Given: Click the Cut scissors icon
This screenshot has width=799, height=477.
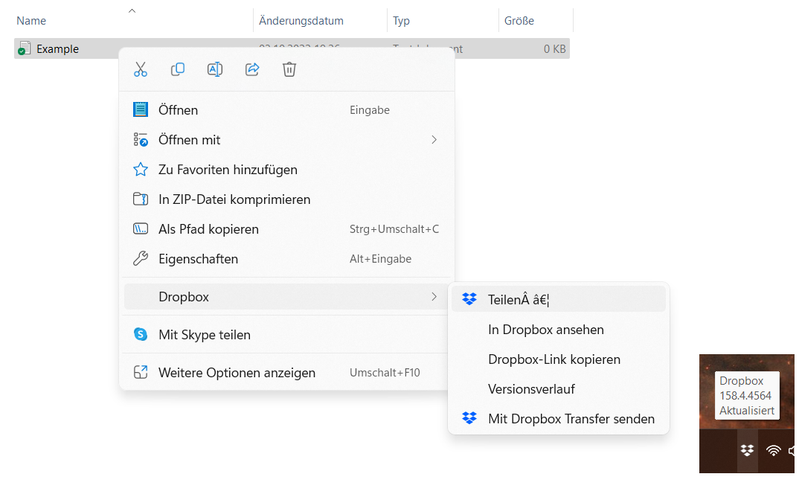Looking at the screenshot, I should (x=141, y=69).
